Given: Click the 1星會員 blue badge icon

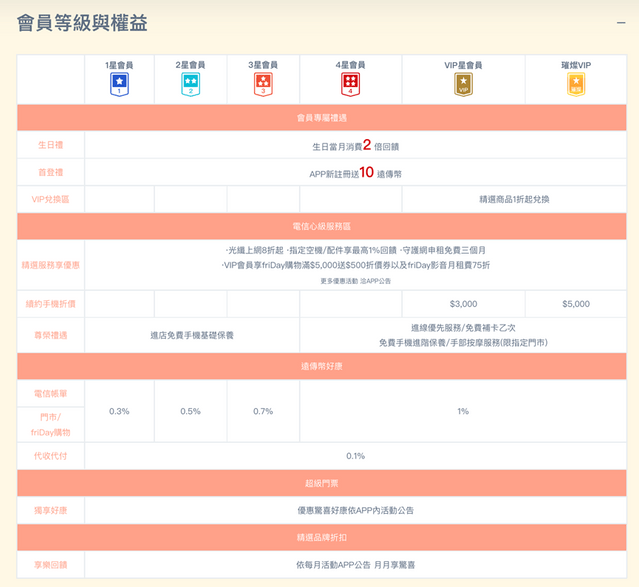Looking at the screenshot, I should pos(119,84).
